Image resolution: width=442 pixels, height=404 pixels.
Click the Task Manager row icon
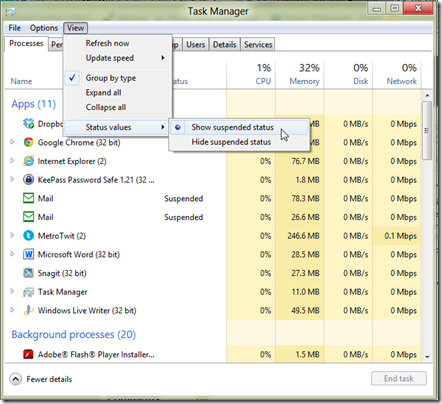pos(28,292)
